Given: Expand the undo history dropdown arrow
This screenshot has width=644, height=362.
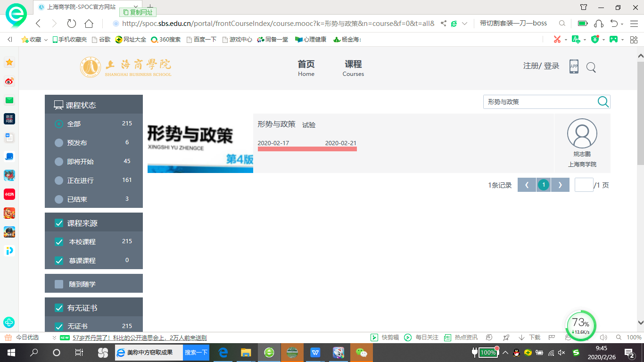Looking at the screenshot, I should click(x=622, y=24).
